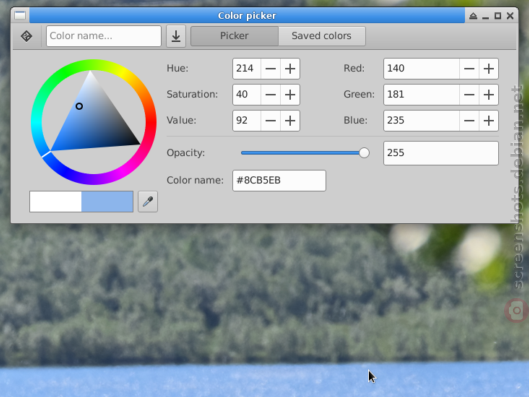
Task: Increase Blue value with plus button
Action: (x=489, y=121)
